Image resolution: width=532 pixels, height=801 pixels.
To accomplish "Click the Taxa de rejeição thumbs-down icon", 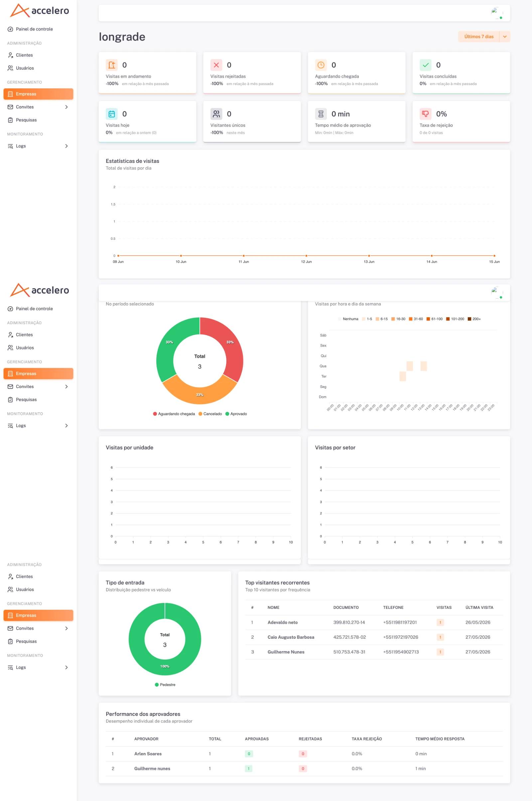I will coord(426,114).
